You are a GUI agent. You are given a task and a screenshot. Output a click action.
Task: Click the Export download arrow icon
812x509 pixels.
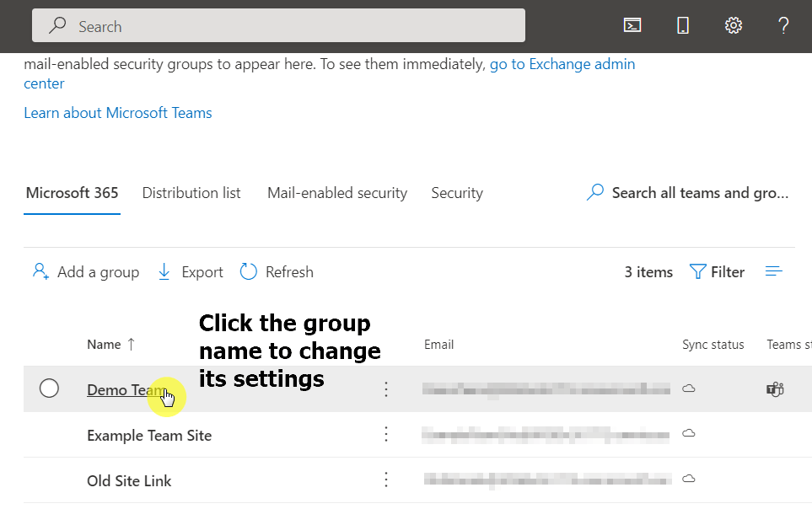click(x=164, y=271)
